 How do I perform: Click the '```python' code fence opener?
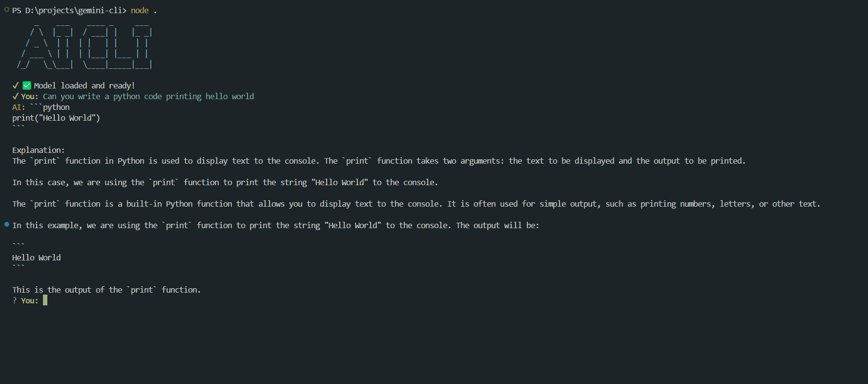[x=50, y=107]
